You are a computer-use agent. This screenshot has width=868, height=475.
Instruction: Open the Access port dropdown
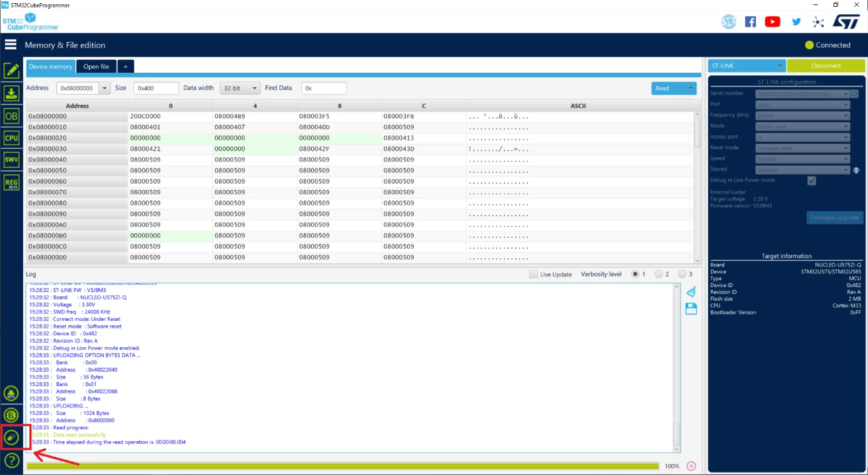click(x=803, y=137)
